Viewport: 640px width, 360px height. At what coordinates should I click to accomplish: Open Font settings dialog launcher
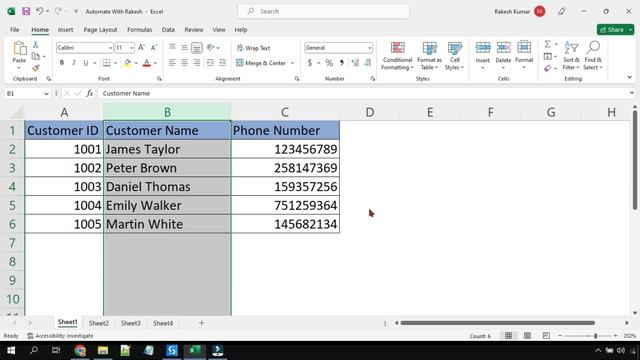pos(159,78)
